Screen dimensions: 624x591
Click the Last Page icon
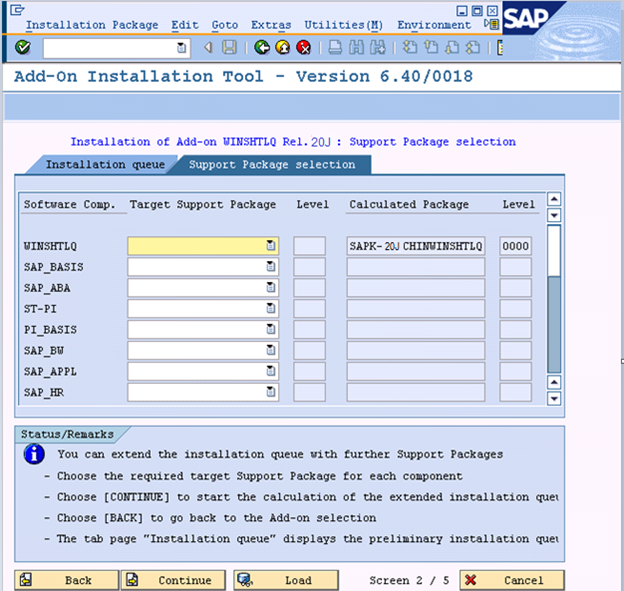(473, 48)
